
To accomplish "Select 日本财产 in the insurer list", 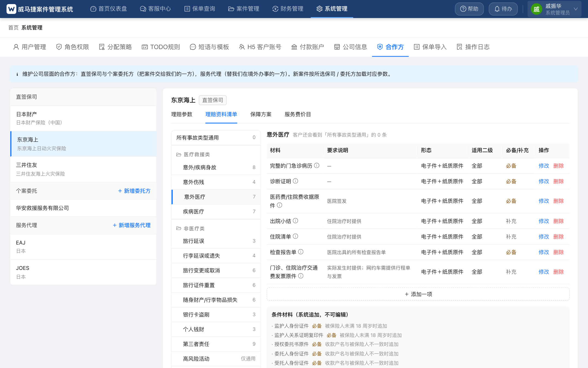I will click(83, 118).
